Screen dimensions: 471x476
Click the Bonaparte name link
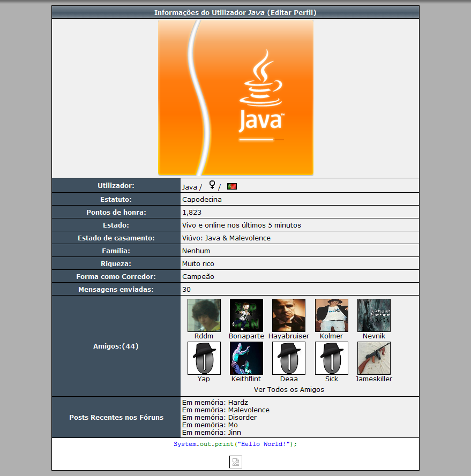click(x=246, y=336)
